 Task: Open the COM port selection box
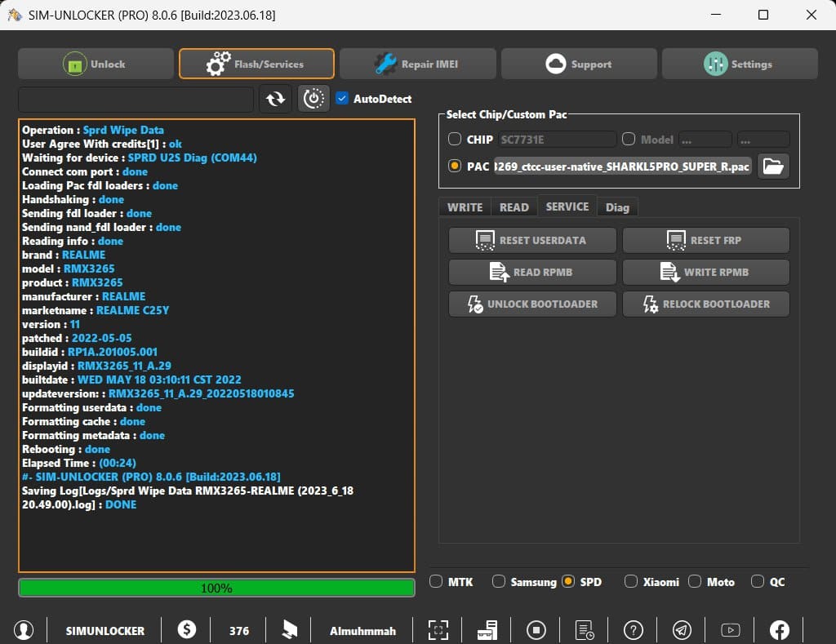pyautogui.click(x=136, y=99)
